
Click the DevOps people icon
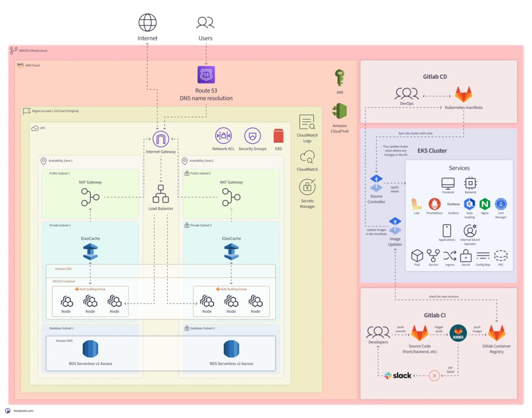point(406,93)
